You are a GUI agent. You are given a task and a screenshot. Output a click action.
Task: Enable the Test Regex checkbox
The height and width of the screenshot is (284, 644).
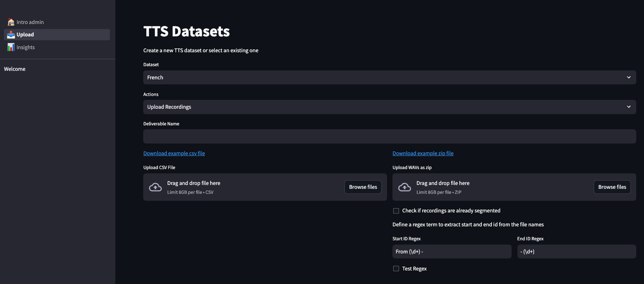tap(396, 269)
